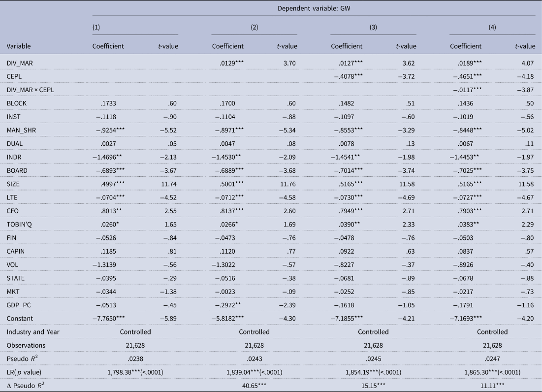Click the 'Dependent variable: GW' header
Screen dimensions: 542x392
314,8
